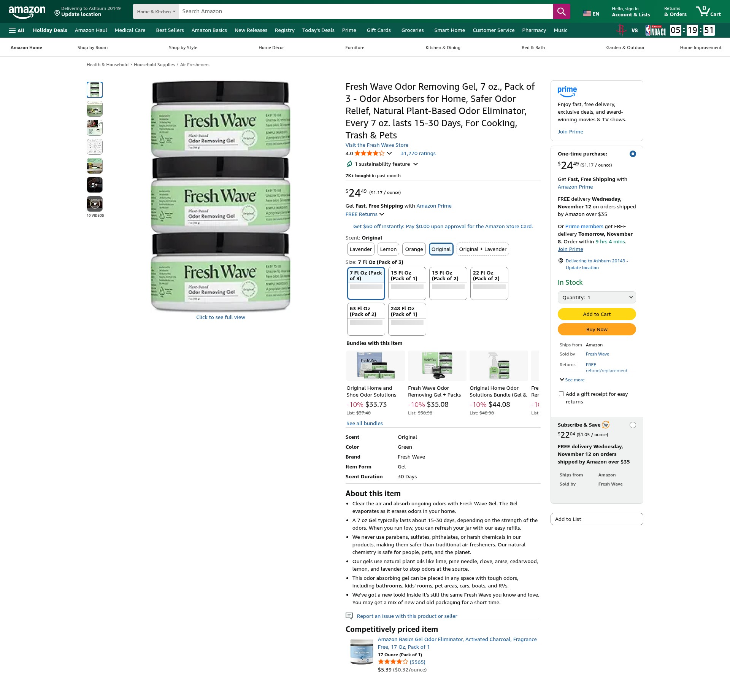Open Kitchen & Dining tab
Screen dimensions: 730x700
click(443, 48)
